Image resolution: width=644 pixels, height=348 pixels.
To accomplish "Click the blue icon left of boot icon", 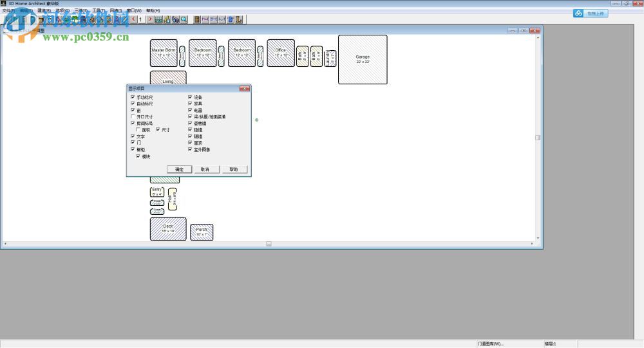I will [231, 19].
